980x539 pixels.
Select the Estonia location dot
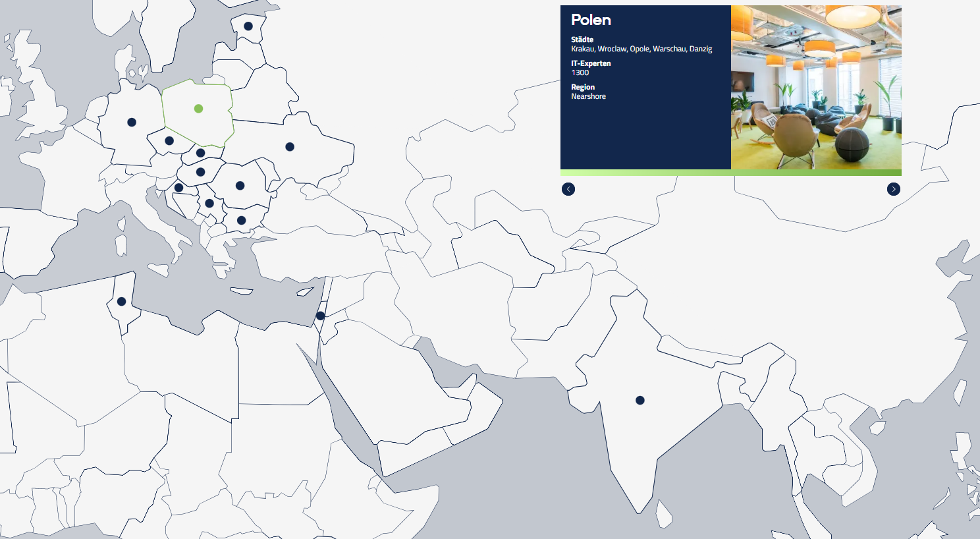point(248,26)
